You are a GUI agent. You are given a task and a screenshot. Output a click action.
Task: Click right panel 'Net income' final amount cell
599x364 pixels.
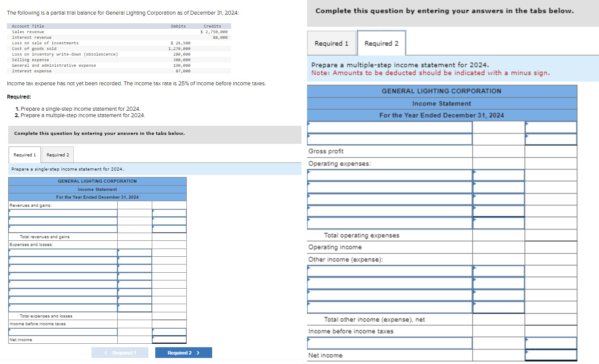click(551, 355)
